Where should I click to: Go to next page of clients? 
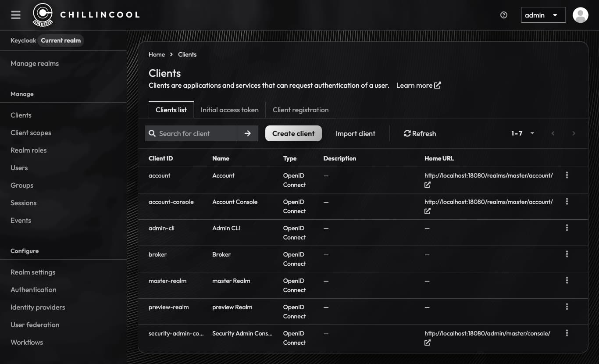574,133
